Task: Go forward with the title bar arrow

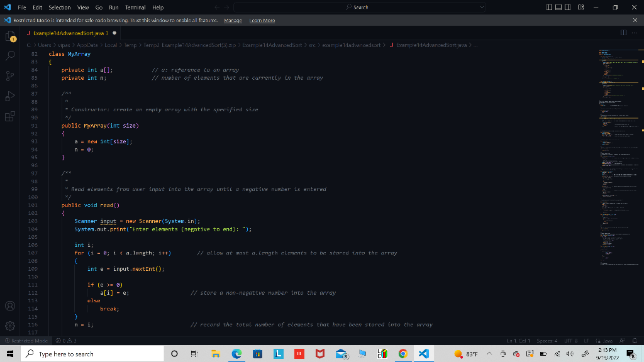Action: click(x=226, y=8)
